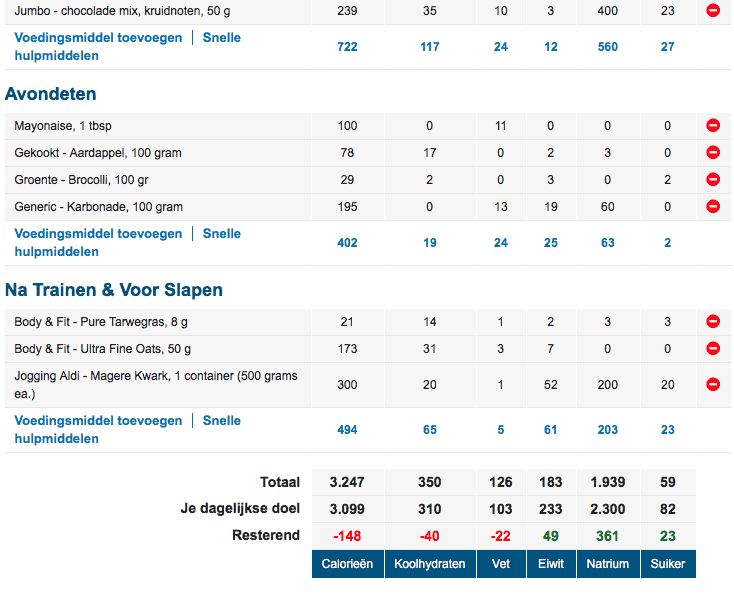Click Voedingsmiddel toevoegen below the Jumbo item
Viewport: 734px width, 600px height.
[x=98, y=38]
